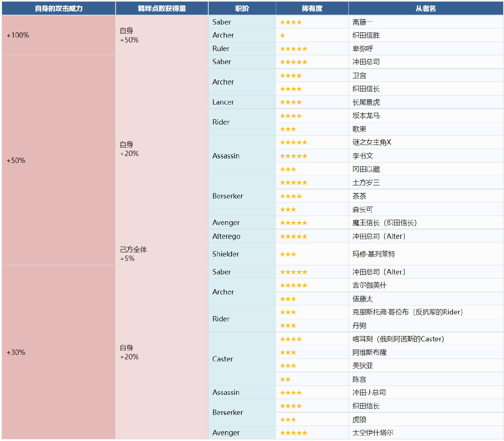The width and height of the screenshot is (504, 441).
Task: Select servant name 土方岁三
Action: [x=366, y=183]
